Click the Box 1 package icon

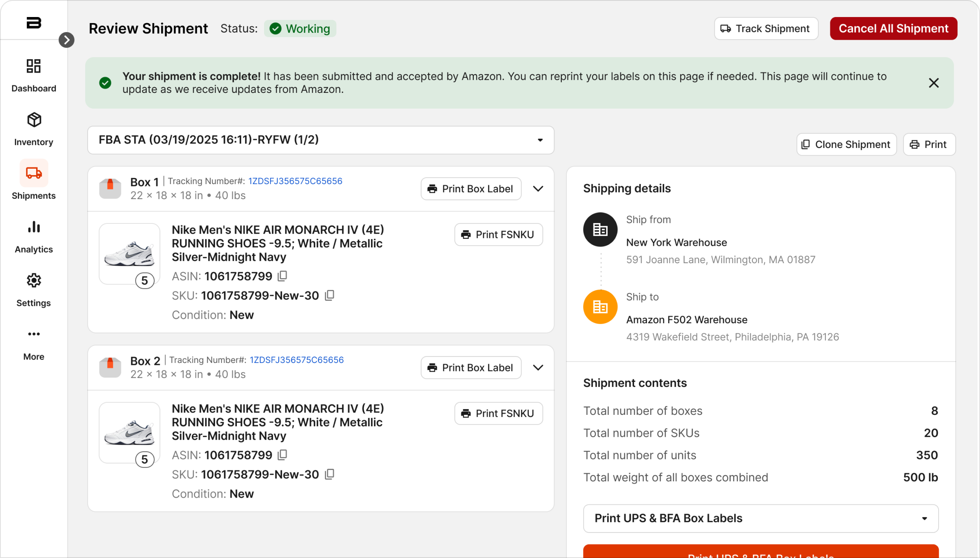coord(110,189)
